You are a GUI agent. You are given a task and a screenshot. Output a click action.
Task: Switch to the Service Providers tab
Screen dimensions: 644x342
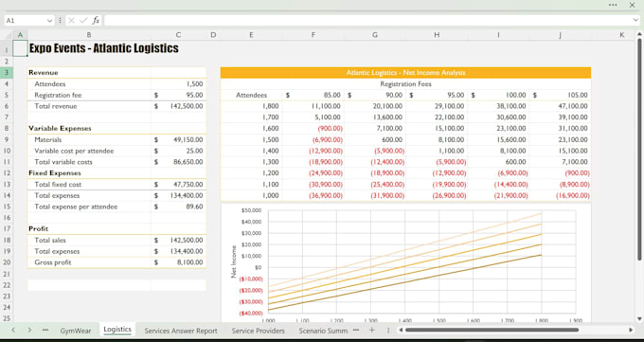tap(258, 331)
